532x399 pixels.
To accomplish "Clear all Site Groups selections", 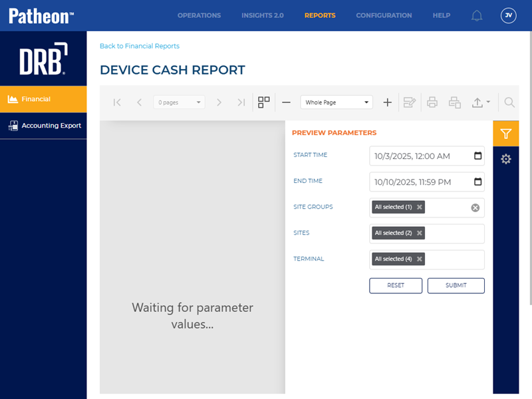I will (x=475, y=207).
